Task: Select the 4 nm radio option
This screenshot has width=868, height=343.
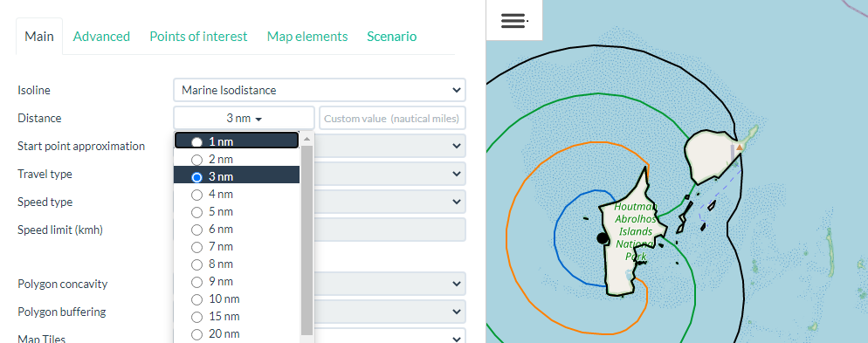Action: point(196,195)
